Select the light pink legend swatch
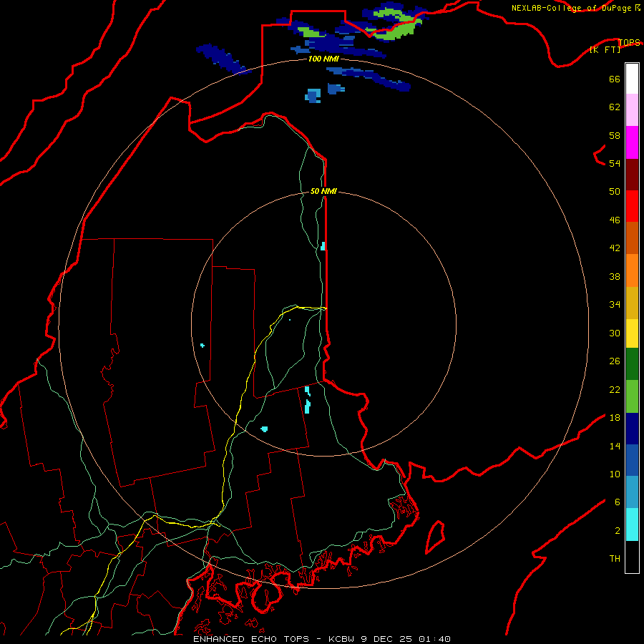644x644 pixels. pos(632,109)
